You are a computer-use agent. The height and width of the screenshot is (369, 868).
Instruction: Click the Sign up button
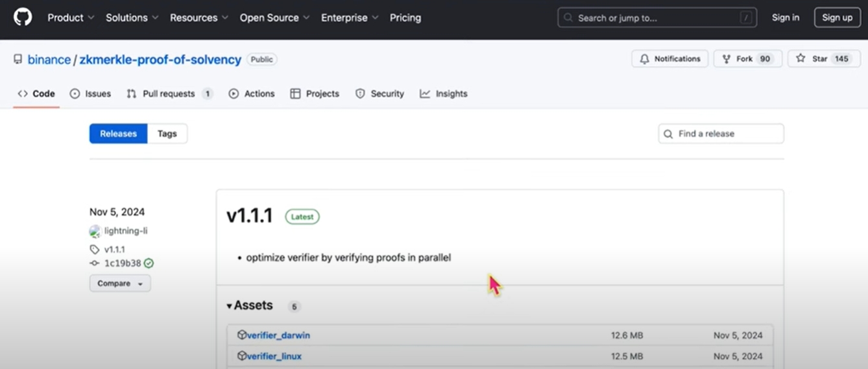(838, 18)
